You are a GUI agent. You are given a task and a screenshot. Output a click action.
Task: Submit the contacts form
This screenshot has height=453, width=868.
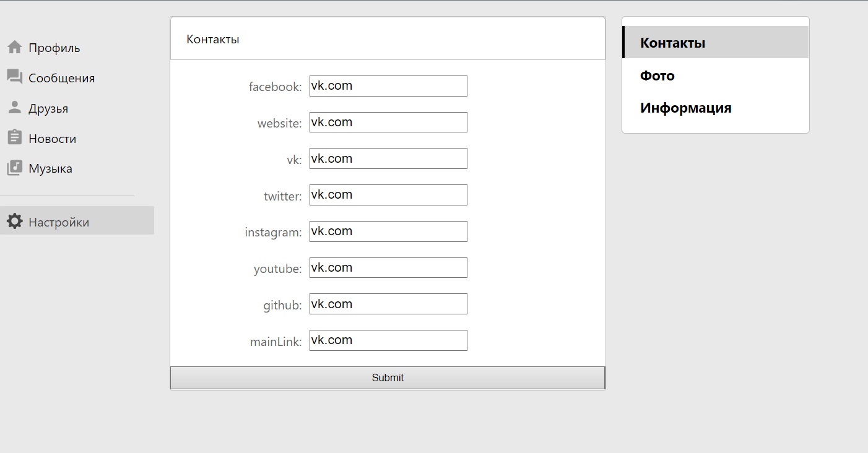click(x=388, y=377)
